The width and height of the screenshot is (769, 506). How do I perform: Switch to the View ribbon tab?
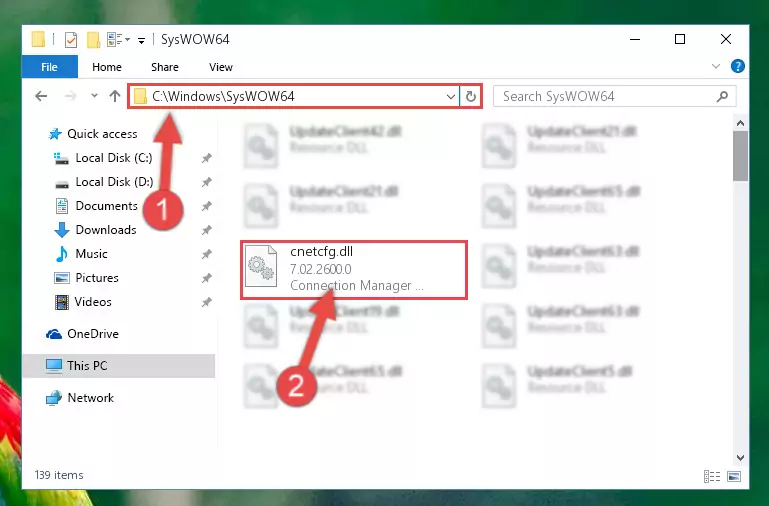[221, 67]
